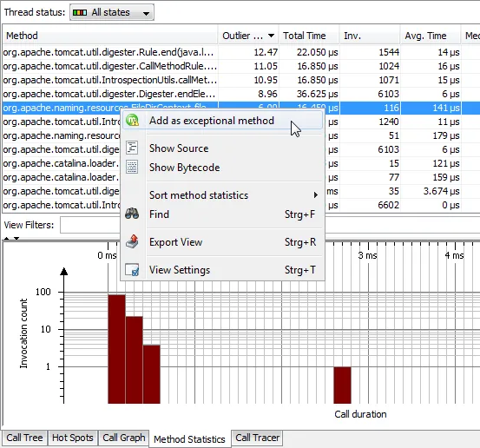Open Sort method statistics menu entry
This screenshot has height=448, width=480.
point(223,195)
